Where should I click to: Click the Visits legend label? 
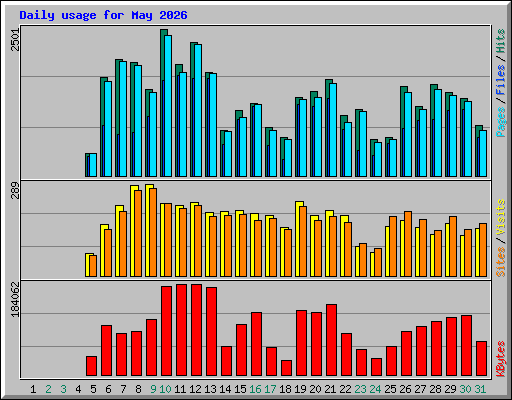(501, 217)
